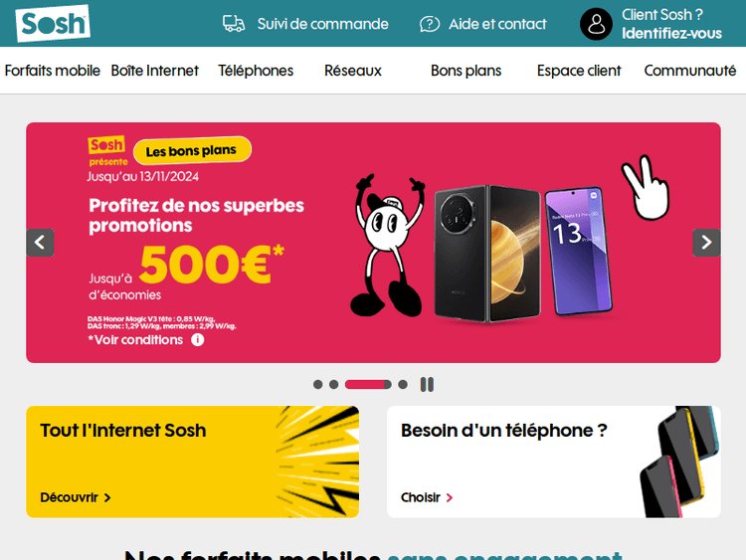Click the foldable phone image in banner
The width and height of the screenshot is (746, 560).
click(487, 254)
